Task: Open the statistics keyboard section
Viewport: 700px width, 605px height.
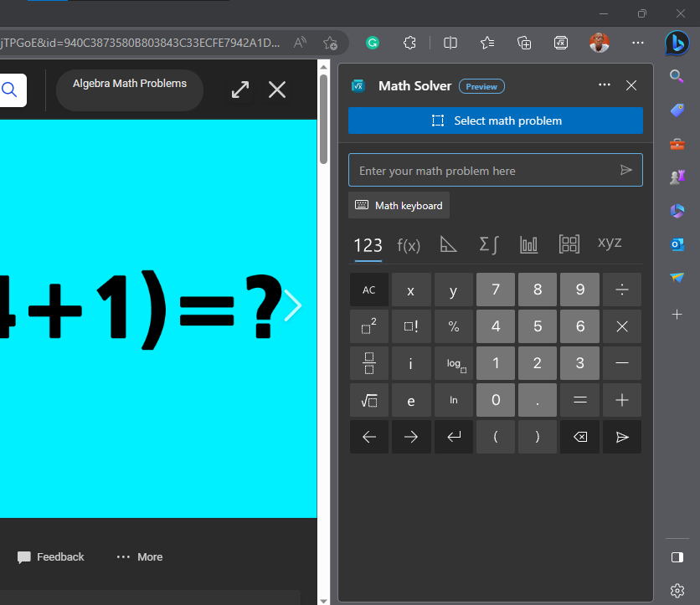Action: tap(528, 244)
